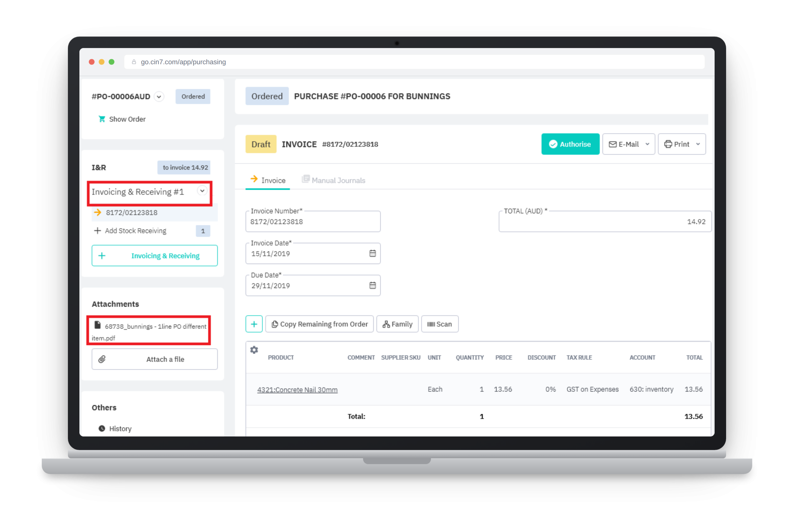Screen dimensions: 794x532
Task: Click the Stock Receiving count badge '1'
Action: pos(203,231)
